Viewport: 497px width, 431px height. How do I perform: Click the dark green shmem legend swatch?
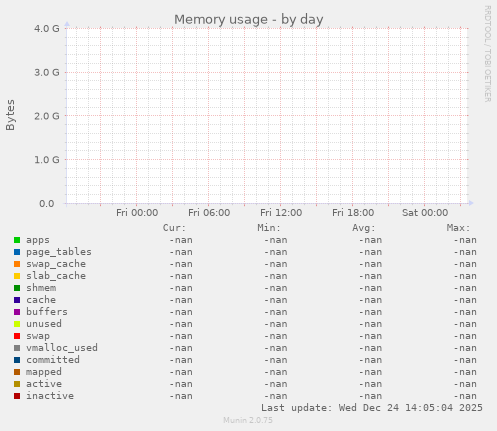point(17,288)
